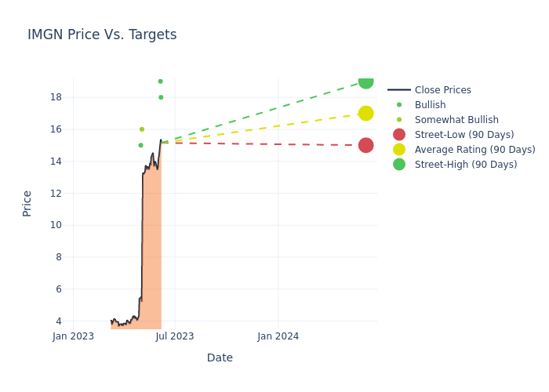Click the green Street-High legend circle
Viewport: 549px width, 392px height.
pyautogui.click(x=399, y=165)
